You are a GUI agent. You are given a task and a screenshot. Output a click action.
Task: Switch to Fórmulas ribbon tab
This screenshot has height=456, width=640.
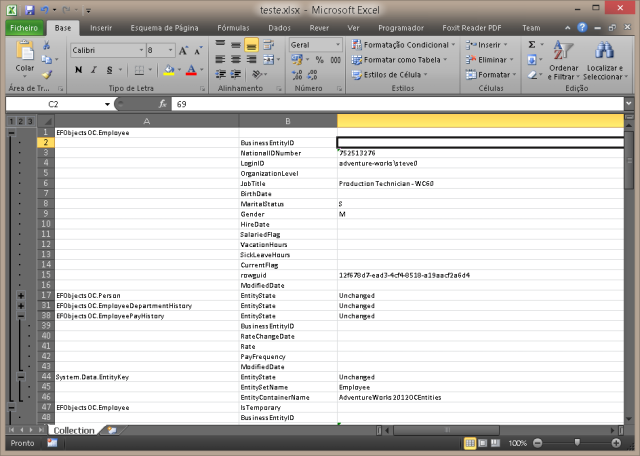(x=233, y=28)
